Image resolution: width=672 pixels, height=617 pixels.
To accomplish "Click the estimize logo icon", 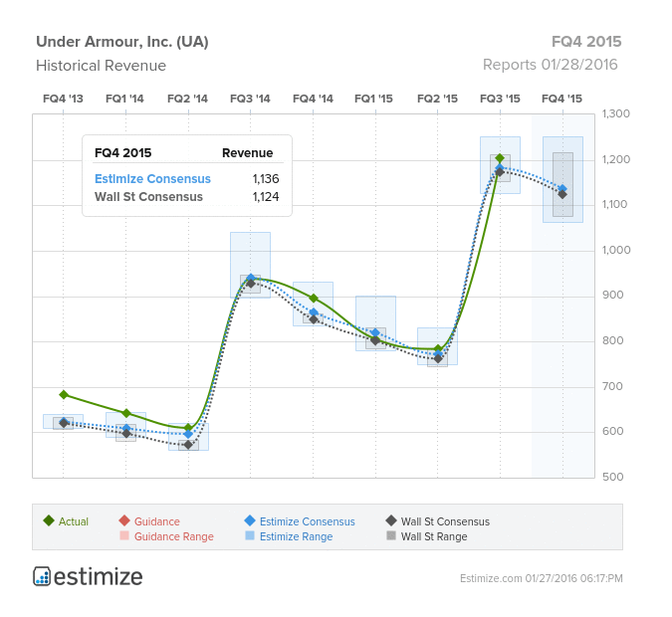I will pyautogui.click(x=42, y=576).
